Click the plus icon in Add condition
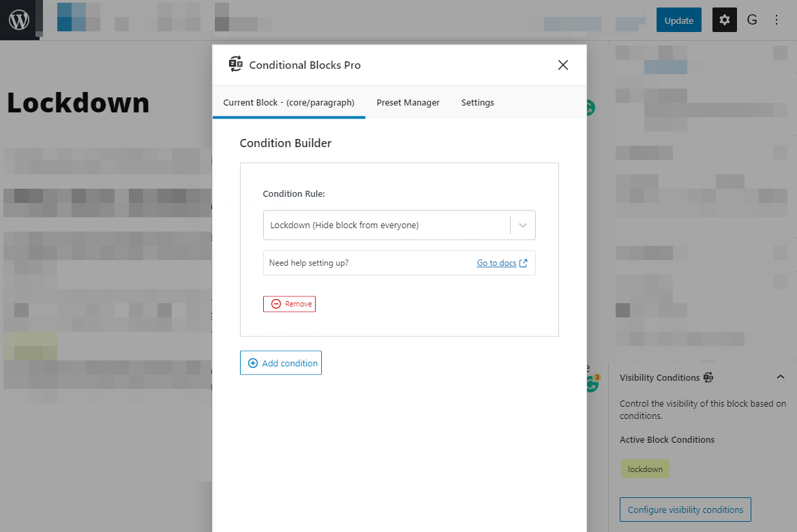Image resolution: width=797 pixels, height=532 pixels. (x=253, y=362)
